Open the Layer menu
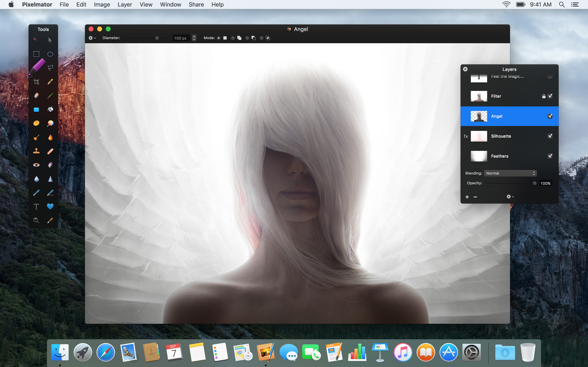This screenshot has width=588, height=367. (125, 5)
